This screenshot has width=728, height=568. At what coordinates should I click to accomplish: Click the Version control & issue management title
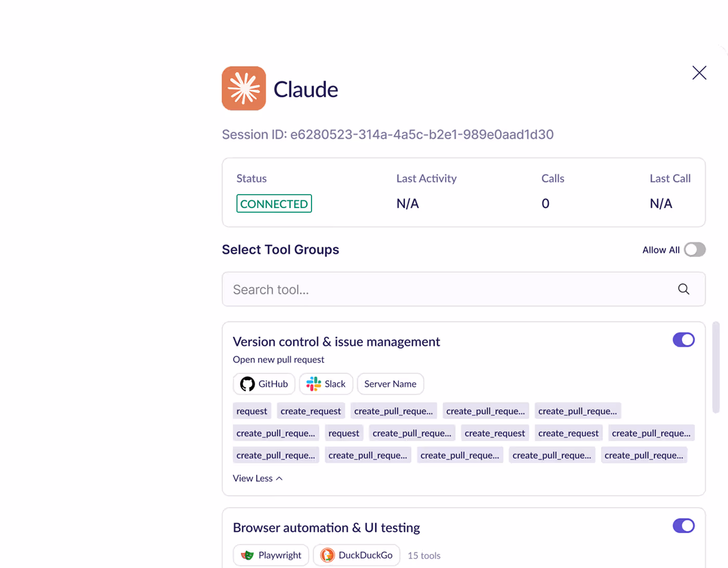click(x=336, y=342)
